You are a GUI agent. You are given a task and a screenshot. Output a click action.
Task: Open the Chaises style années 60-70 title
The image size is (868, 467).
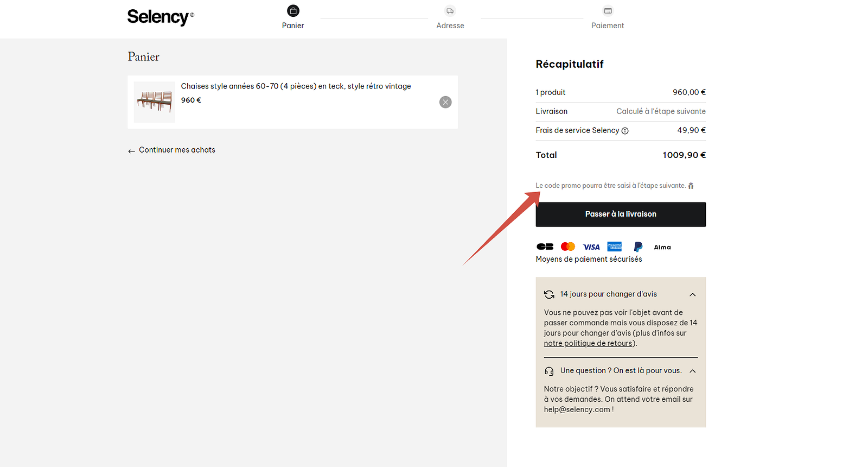(x=296, y=86)
